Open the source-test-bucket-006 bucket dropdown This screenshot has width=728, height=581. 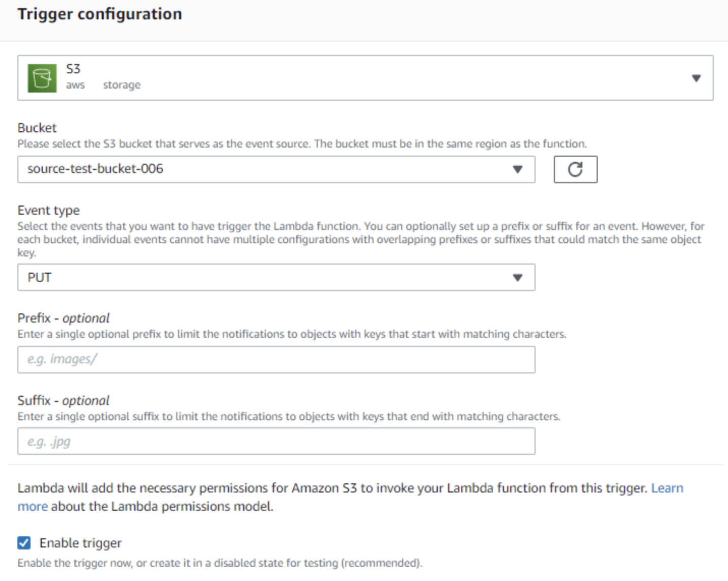[276, 169]
